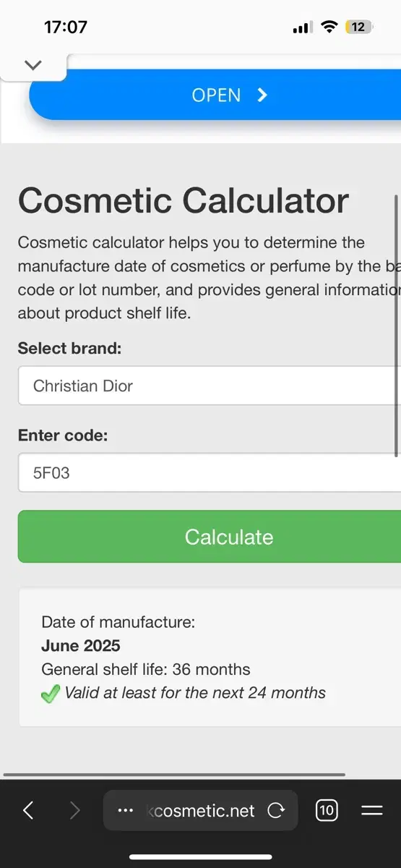Click the green Calculate button
The height and width of the screenshot is (868, 401).
210,537
